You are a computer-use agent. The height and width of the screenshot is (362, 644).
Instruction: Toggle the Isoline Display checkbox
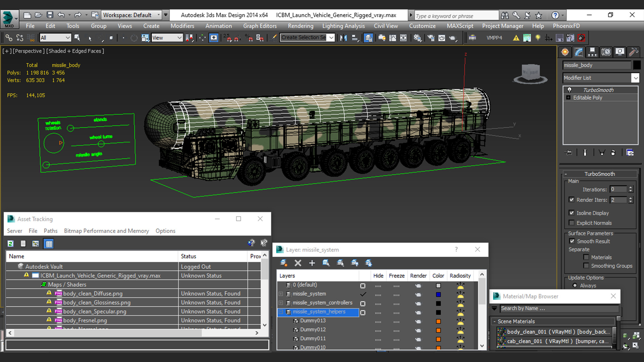pos(572,213)
